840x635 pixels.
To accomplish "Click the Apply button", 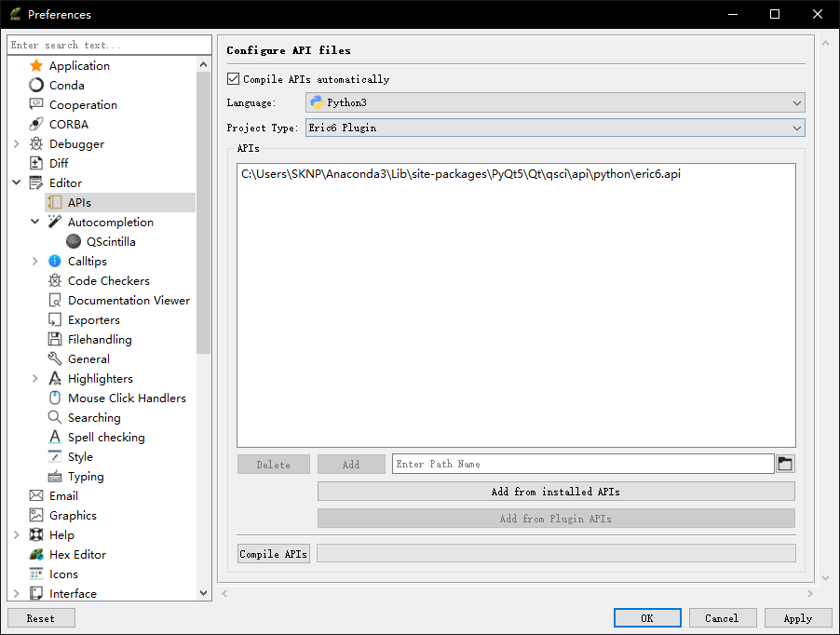I will tap(798, 618).
